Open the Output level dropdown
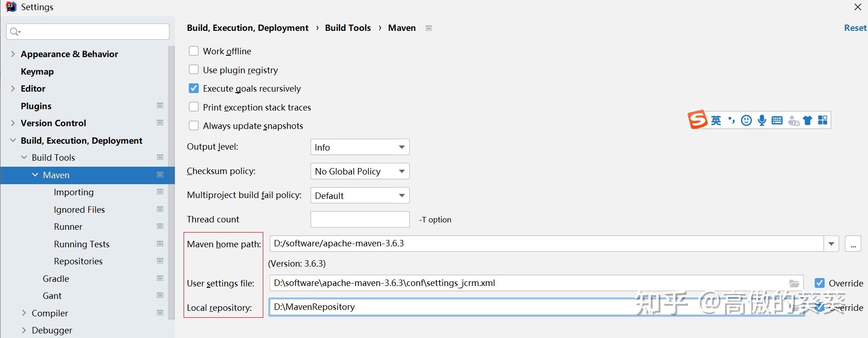Screen dimensions: 868x338 359,147
